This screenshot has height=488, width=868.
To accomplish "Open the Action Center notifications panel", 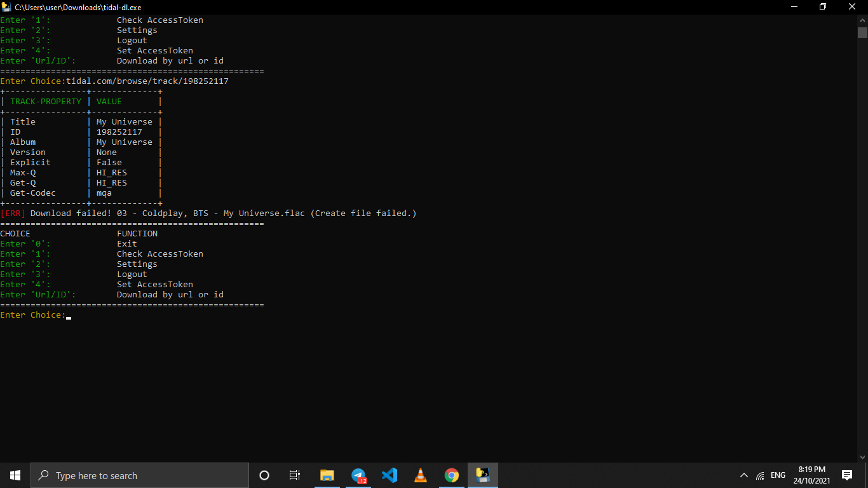I will click(x=847, y=475).
